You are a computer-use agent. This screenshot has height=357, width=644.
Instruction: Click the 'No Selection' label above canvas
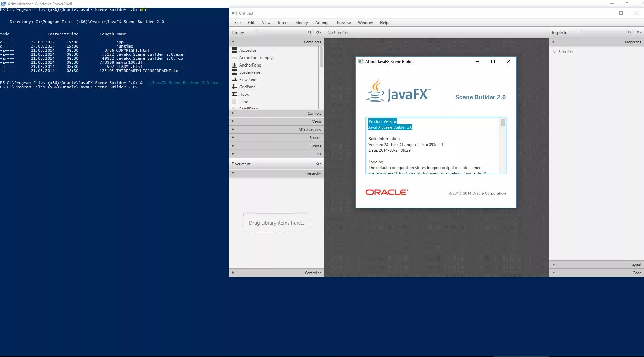[x=338, y=33]
